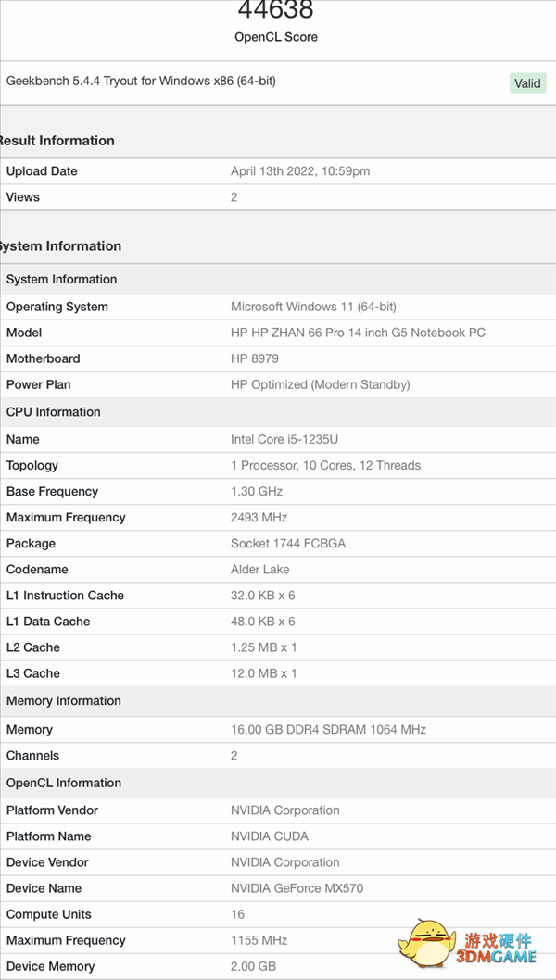Screen dimensions: 556x980
Task: Click the Compute Units label
Action: [49, 914]
